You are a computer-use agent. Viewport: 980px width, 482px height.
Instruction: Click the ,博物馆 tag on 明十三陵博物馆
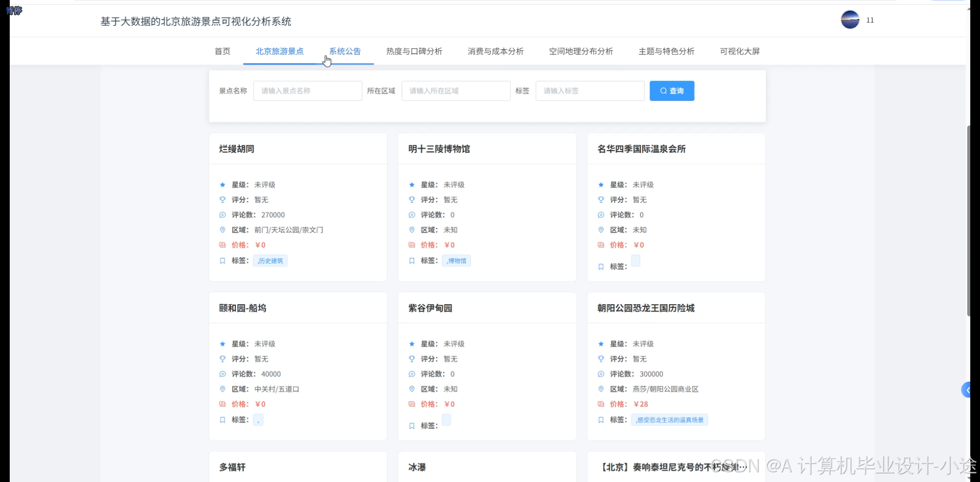click(456, 261)
